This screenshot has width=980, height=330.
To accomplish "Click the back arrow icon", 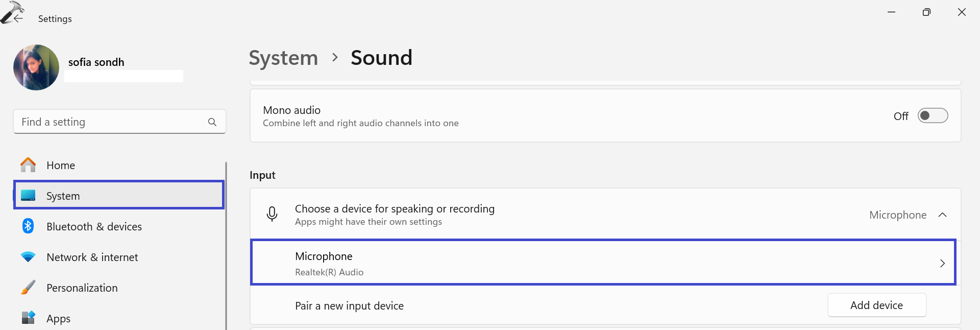I will pyautogui.click(x=18, y=18).
